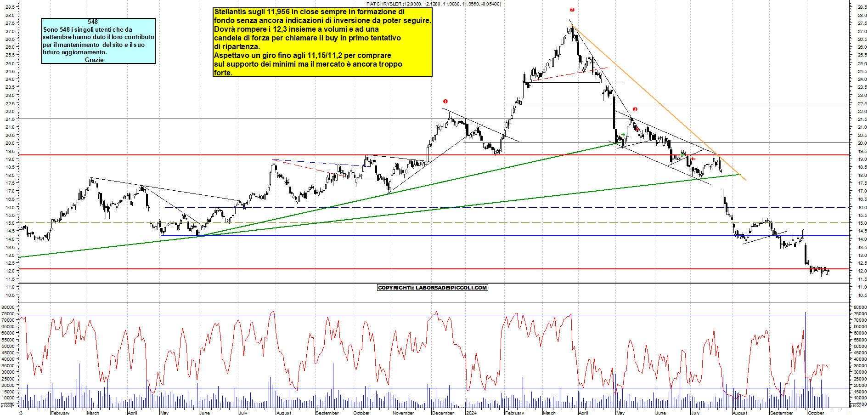The height and width of the screenshot is (415, 868).
Task: Click the 'x1000' scale label at bottom left
Action: click(x=6, y=405)
